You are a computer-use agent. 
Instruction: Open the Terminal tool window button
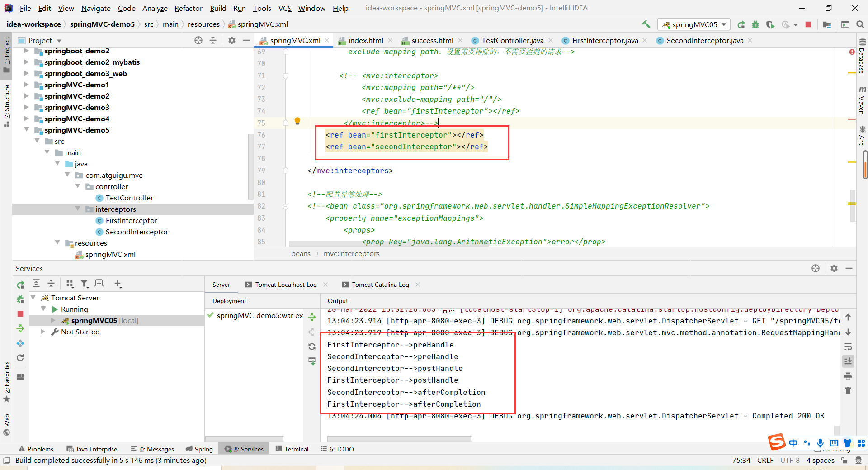292,449
